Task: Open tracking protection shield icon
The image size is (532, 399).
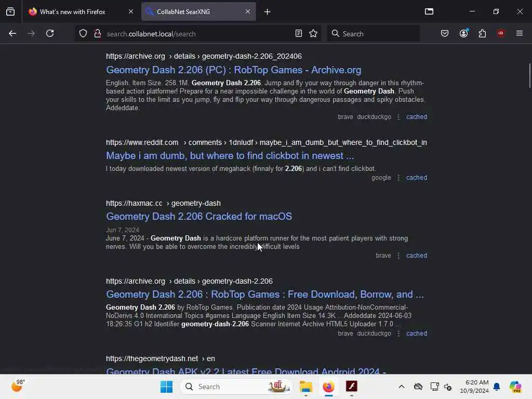Action: pyautogui.click(x=83, y=33)
